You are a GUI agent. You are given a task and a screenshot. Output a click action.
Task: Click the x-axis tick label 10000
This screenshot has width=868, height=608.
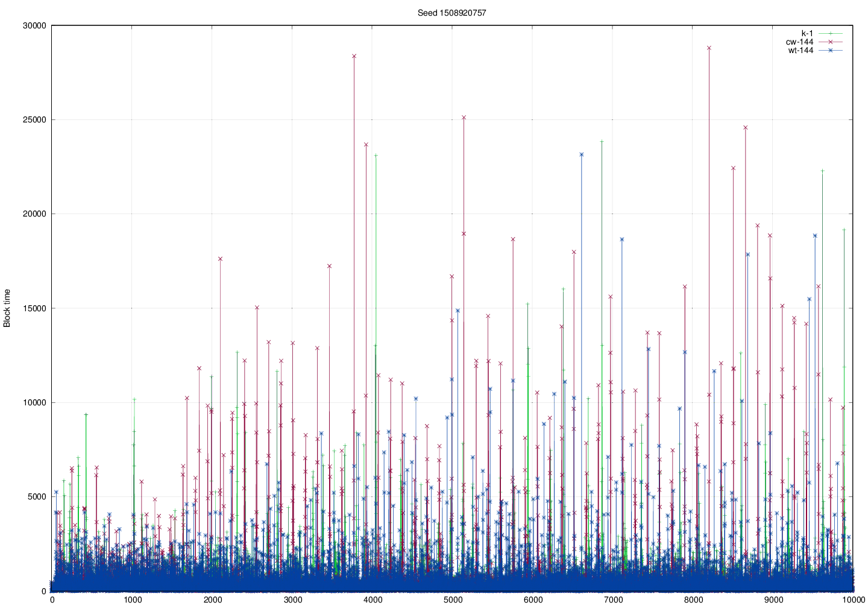(854, 600)
